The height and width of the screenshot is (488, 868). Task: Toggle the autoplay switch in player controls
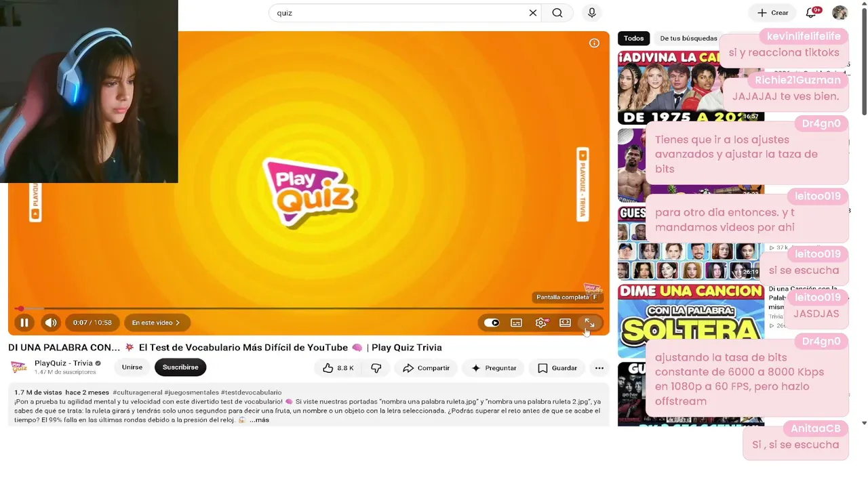click(492, 323)
